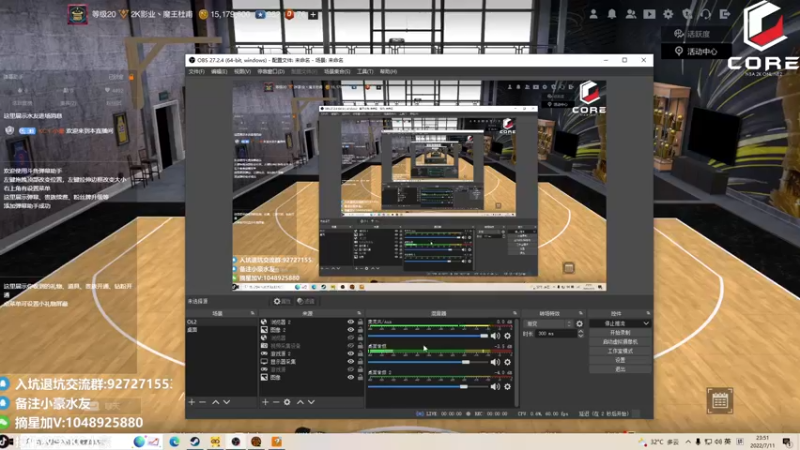This screenshot has width=800, height=450.
Task: Click the 时长 300 ms duration field
Action: [556, 334]
